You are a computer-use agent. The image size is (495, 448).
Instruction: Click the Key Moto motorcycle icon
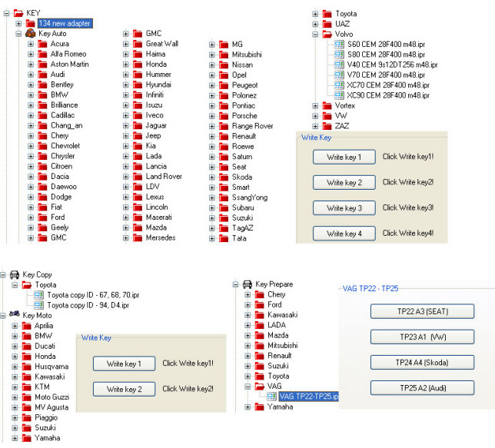tap(15, 314)
